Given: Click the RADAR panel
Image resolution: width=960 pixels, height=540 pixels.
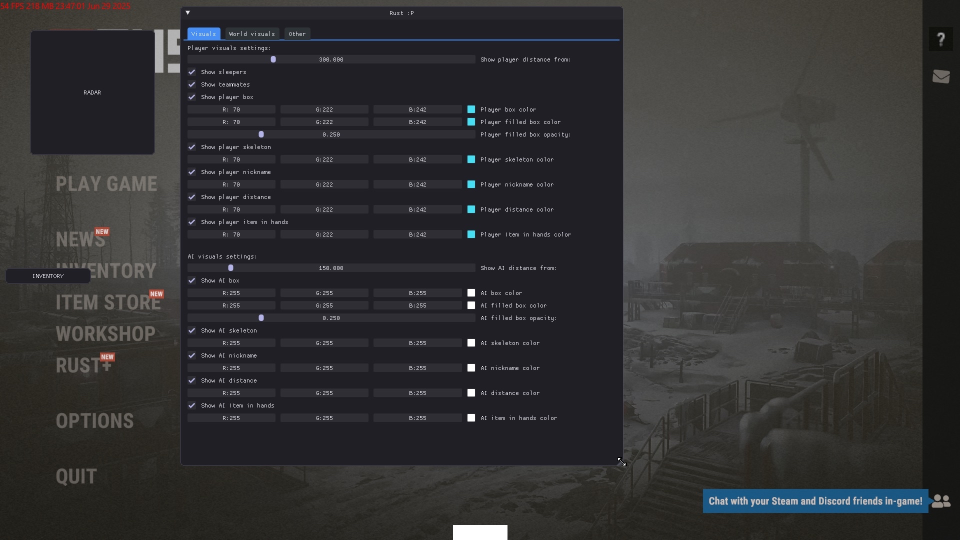Looking at the screenshot, I should coord(92,92).
